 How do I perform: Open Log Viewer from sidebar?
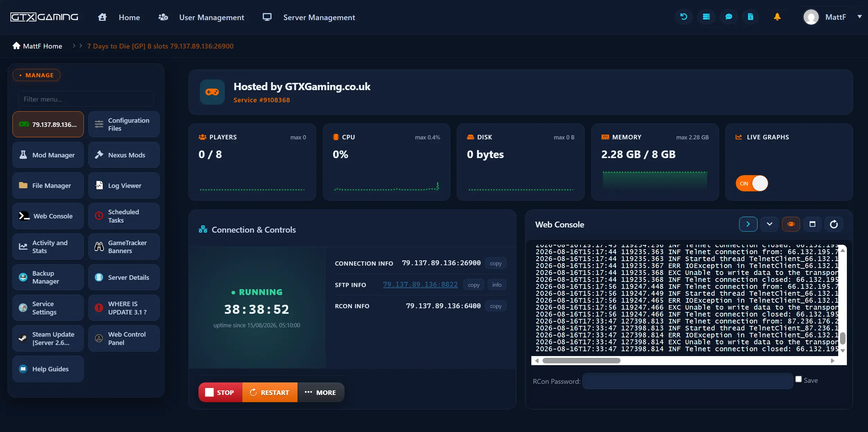tap(124, 185)
